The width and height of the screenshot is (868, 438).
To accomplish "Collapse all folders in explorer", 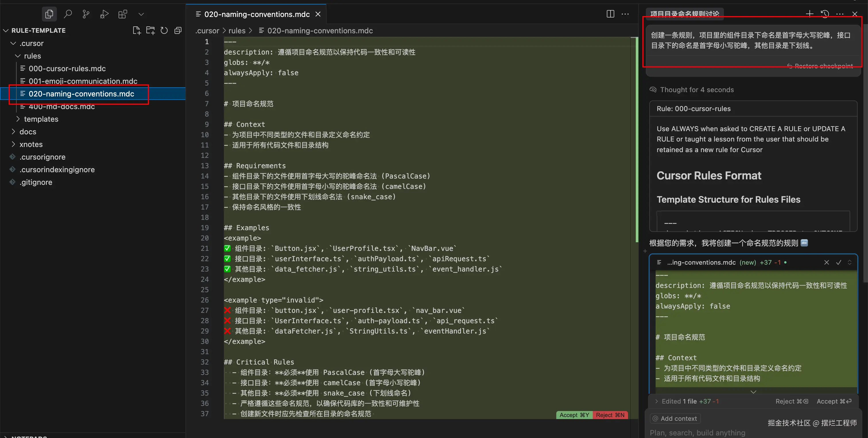I will coord(178,30).
